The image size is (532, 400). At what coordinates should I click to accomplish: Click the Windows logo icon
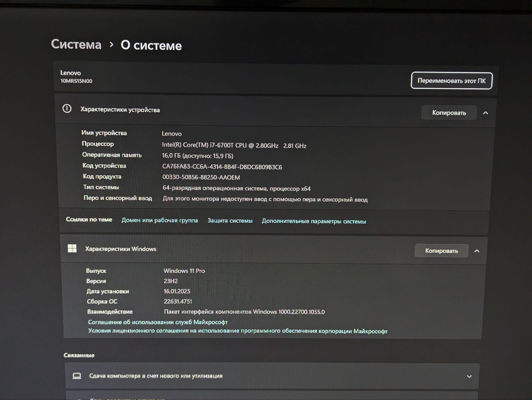pyautogui.click(x=72, y=248)
